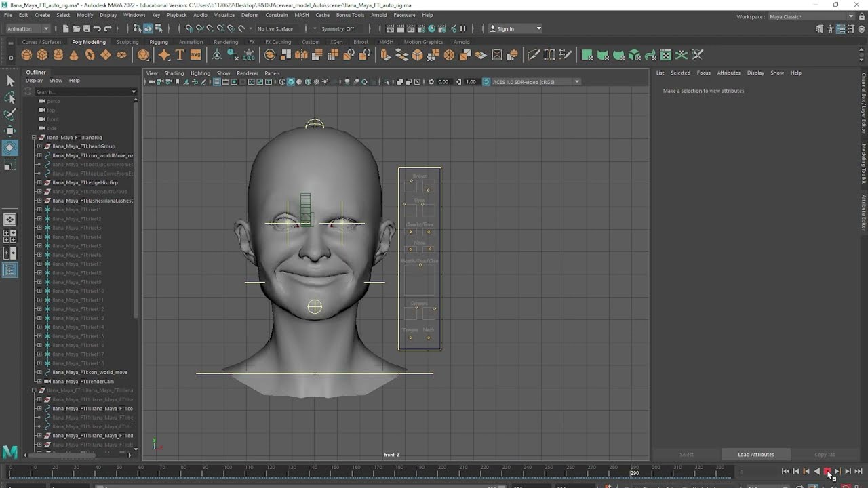
Task: Open the viewport Shading menu
Action: [174, 73]
